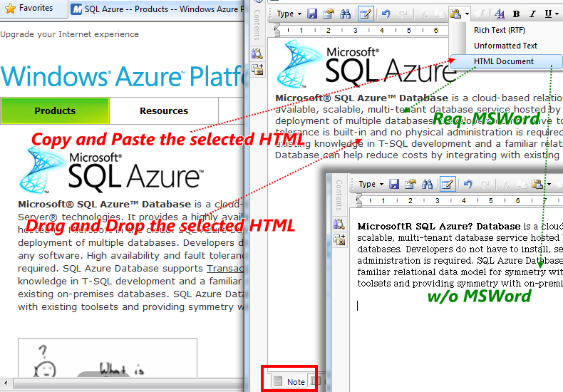Expand Contents sidebar of upper editor
This screenshot has height=392, width=563.
[257, 24]
